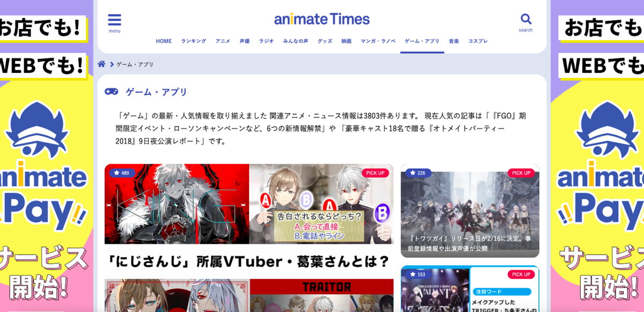This screenshot has width=644, height=312.
Task: Click the star 153 badge
Action: 418,274
